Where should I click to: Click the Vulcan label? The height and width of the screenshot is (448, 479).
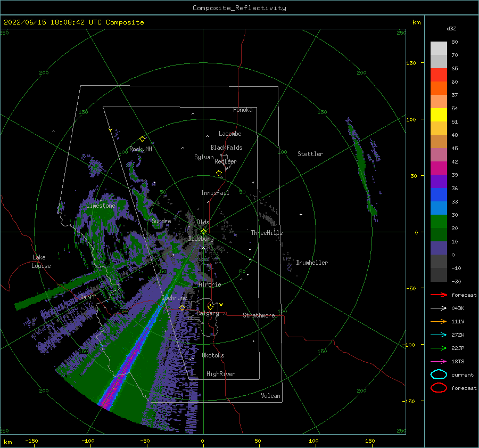coord(270,396)
